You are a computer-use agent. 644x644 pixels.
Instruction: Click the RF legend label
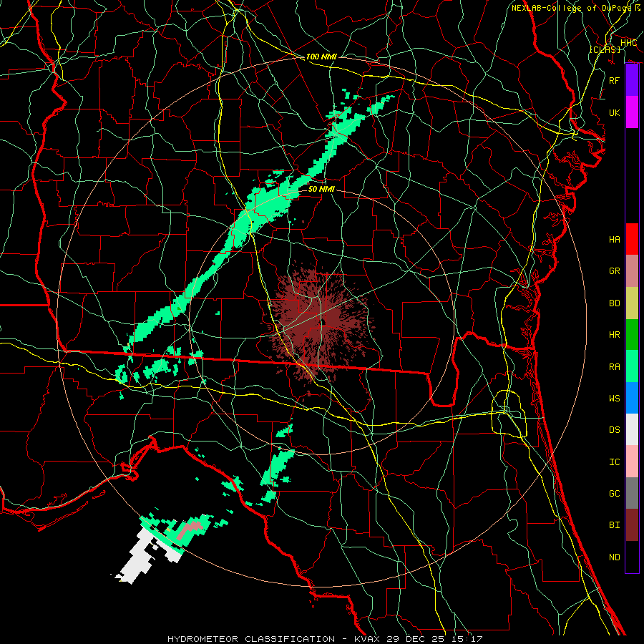(x=615, y=80)
